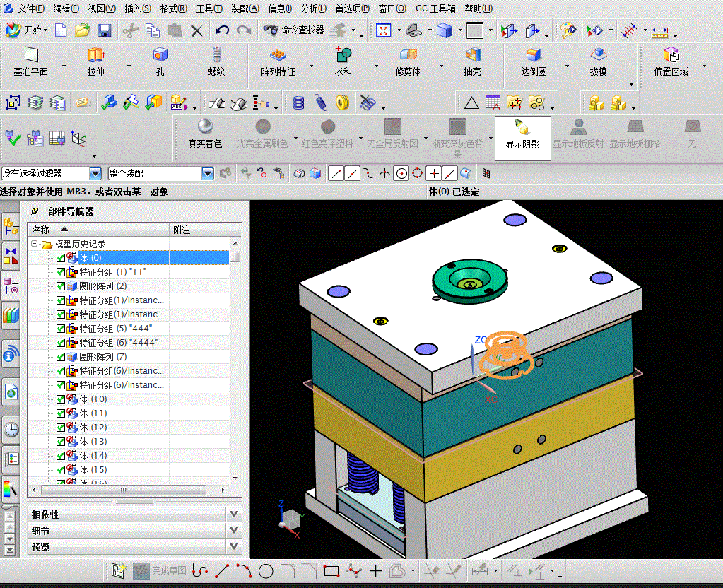The width and height of the screenshot is (723, 588).
Task: Click the yellow gear wheel icon
Action: click(342, 103)
